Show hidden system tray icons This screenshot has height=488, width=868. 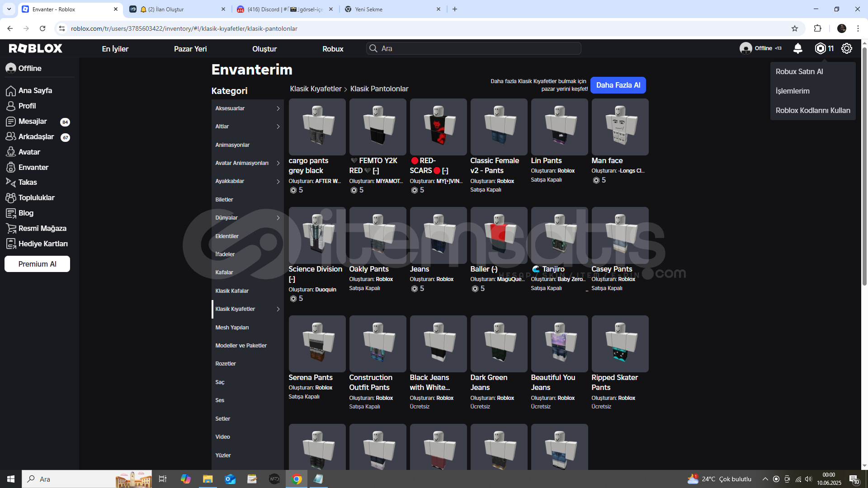click(765, 479)
